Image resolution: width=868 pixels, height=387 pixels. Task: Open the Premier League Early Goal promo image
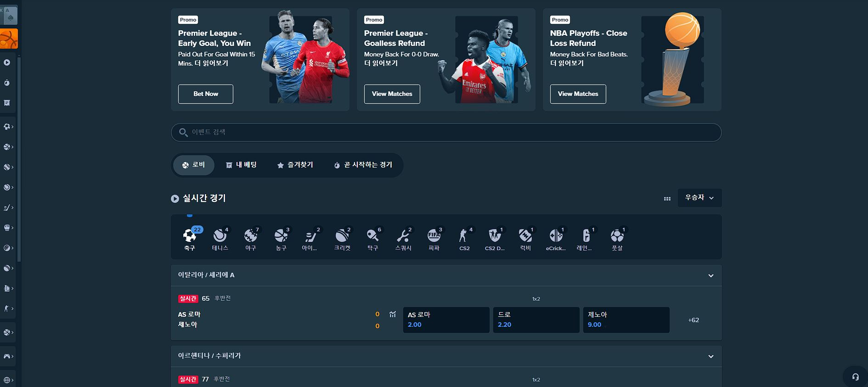305,57
